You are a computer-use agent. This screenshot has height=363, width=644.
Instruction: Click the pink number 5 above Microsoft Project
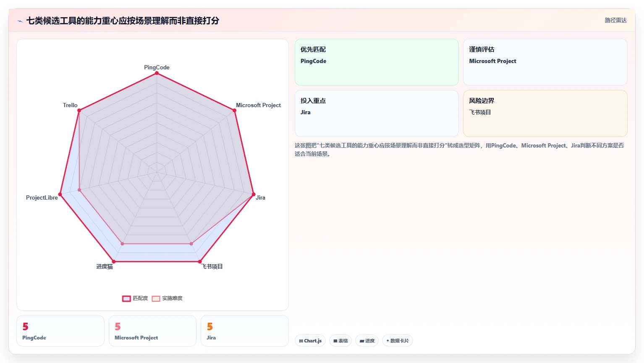[x=118, y=326]
